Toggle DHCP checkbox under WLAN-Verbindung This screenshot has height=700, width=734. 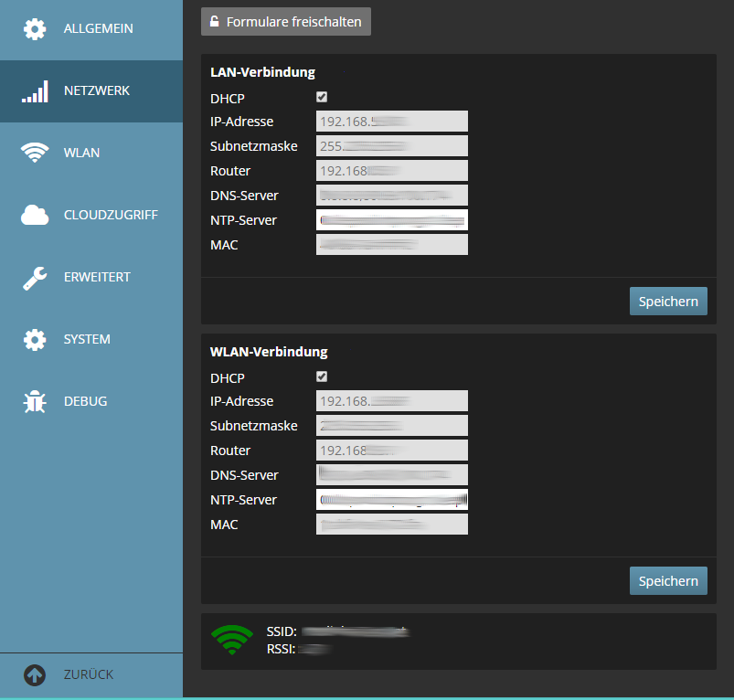(x=322, y=377)
